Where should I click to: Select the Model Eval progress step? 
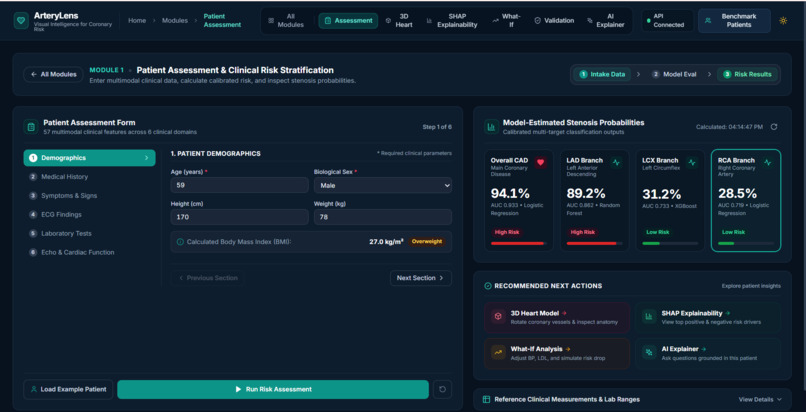[x=674, y=74]
